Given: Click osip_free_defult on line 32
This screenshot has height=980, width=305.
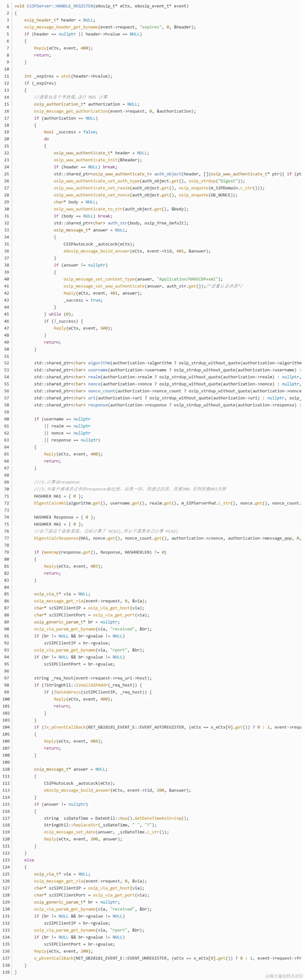Looking at the screenshot, I should coord(164,223).
